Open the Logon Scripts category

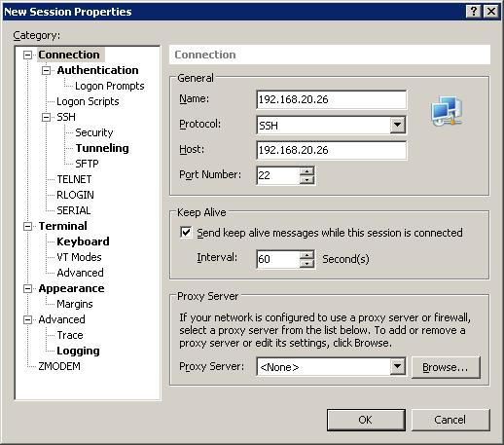point(88,101)
